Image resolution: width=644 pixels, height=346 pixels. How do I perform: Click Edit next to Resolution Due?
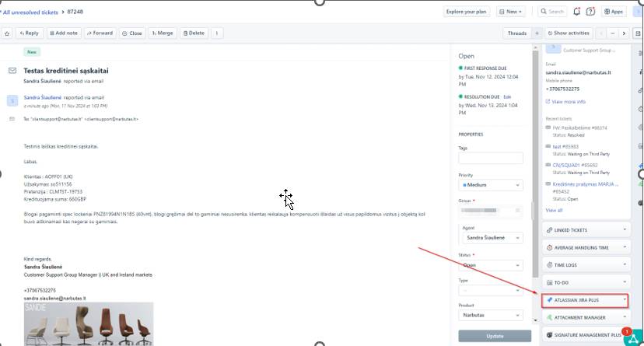click(507, 97)
